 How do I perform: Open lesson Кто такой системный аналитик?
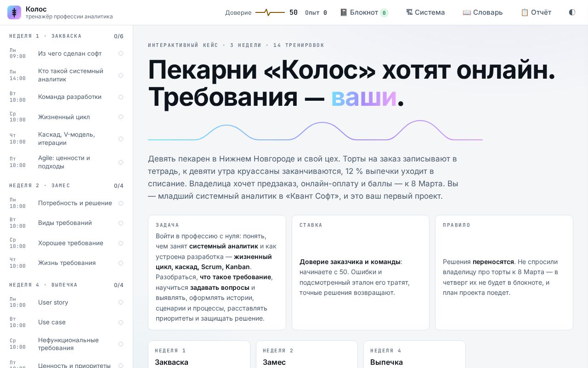click(x=66, y=75)
